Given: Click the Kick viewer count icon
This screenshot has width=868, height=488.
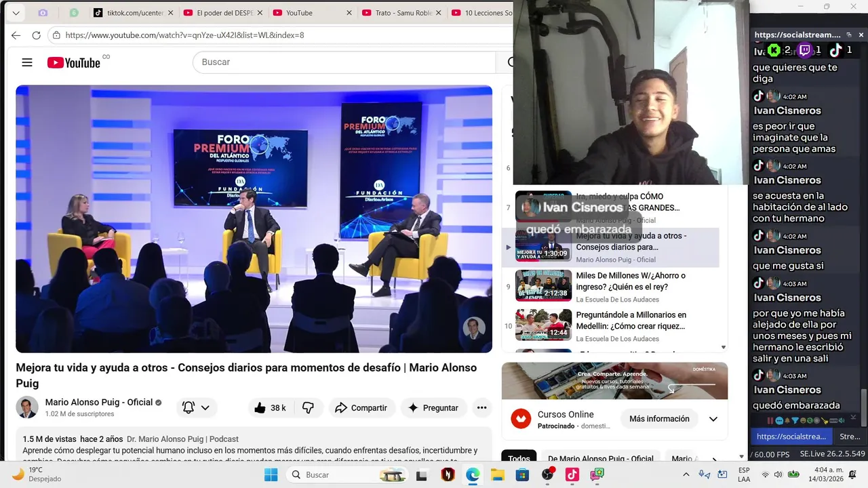Looking at the screenshot, I should [x=774, y=49].
